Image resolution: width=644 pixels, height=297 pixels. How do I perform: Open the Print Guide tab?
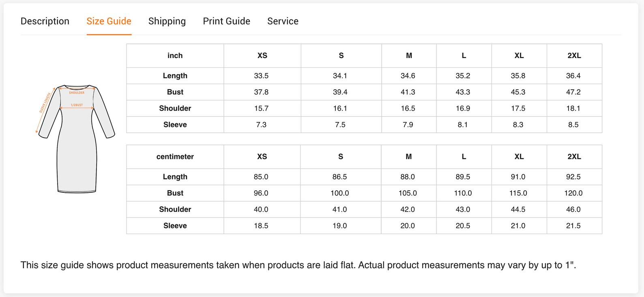tap(226, 21)
